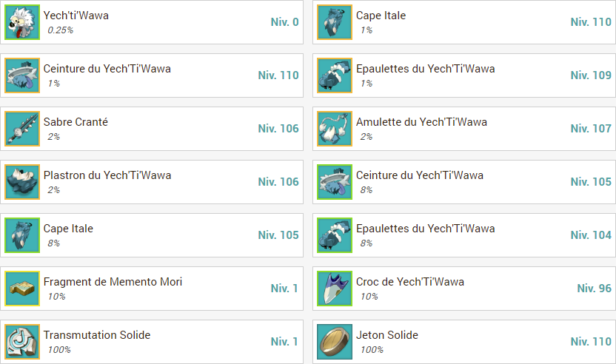Select the Ceinture Niv. 105 belt icon
The width and height of the screenshot is (616, 364).
pos(335,182)
